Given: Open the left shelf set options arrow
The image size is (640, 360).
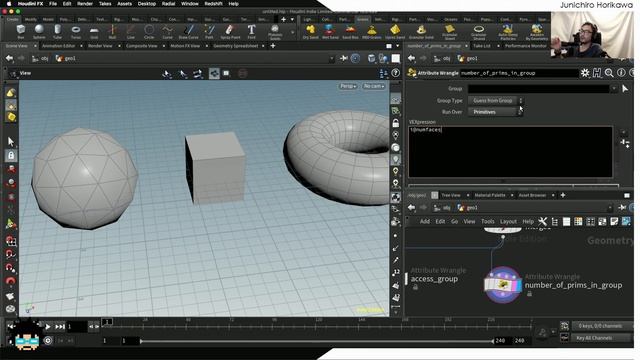Looking at the screenshot, I should pyautogui.click(x=292, y=19).
